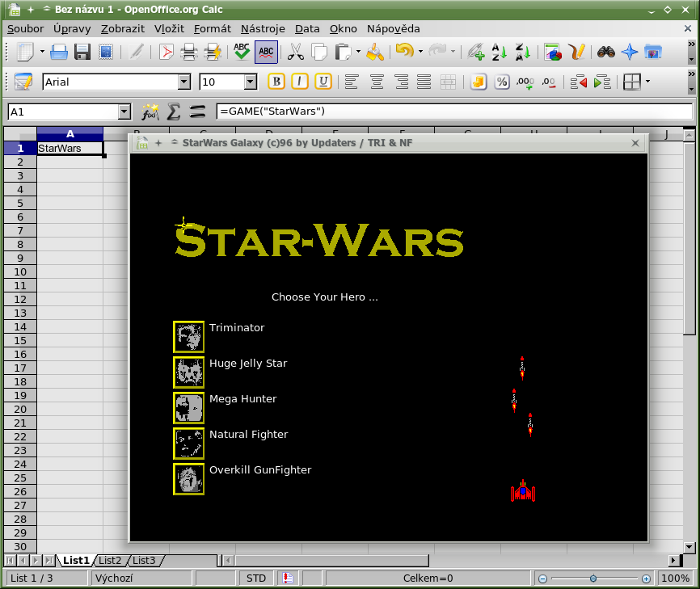Switch to the List3 sheet tab

pos(144,561)
